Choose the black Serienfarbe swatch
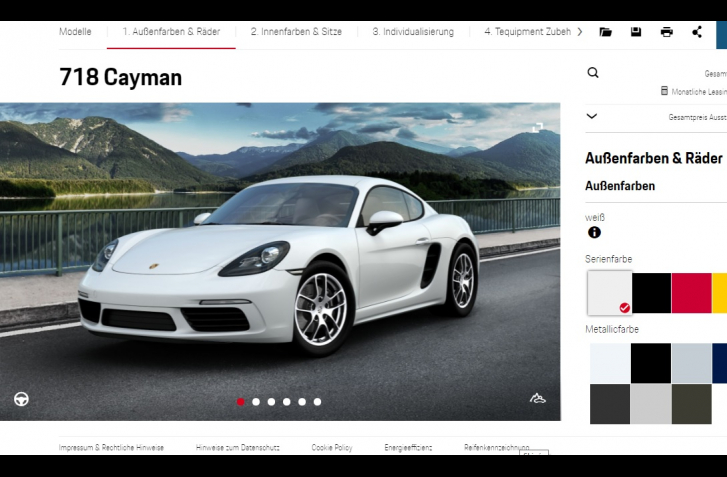Viewport: 727px width, 477px height. point(651,293)
